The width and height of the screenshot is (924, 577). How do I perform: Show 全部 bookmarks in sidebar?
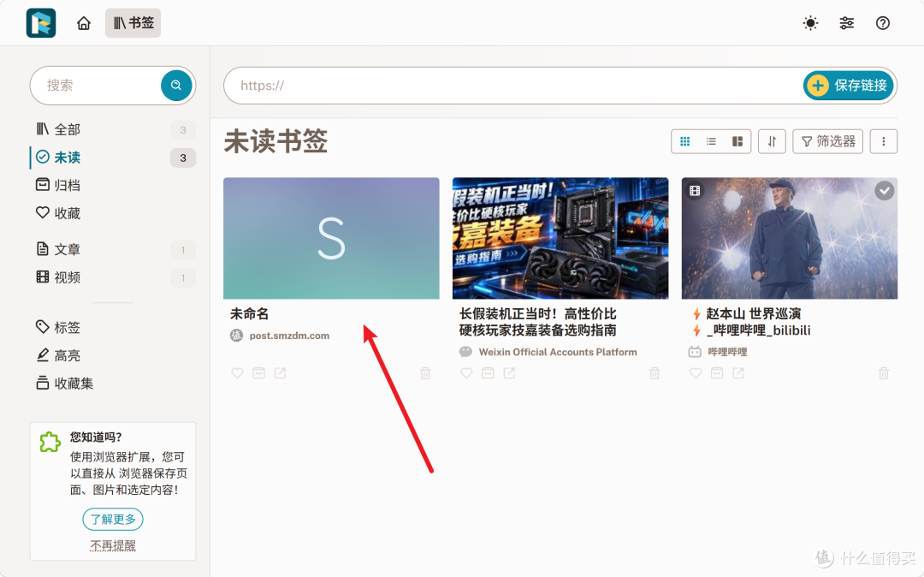(x=113, y=129)
